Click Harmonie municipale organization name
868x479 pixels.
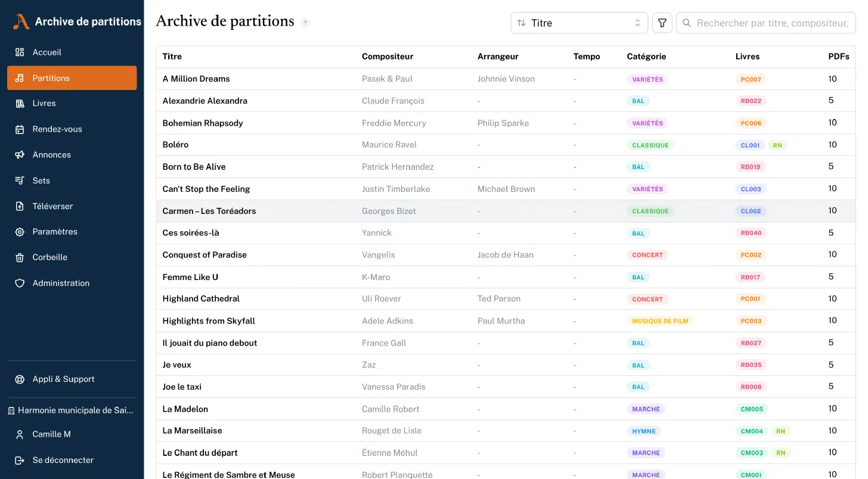point(76,410)
